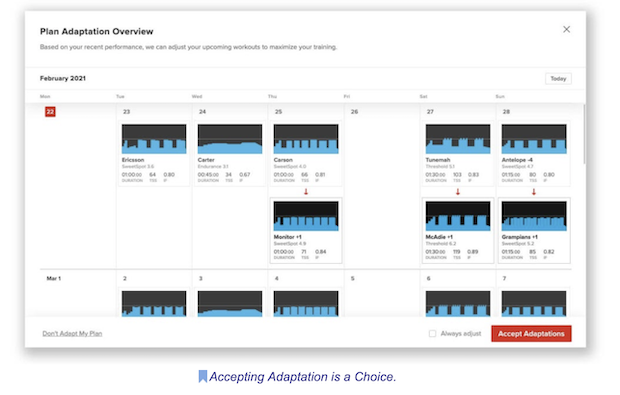Select the highlighted date 22 marker
This screenshot has height=395, width=620.
click(x=50, y=112)
